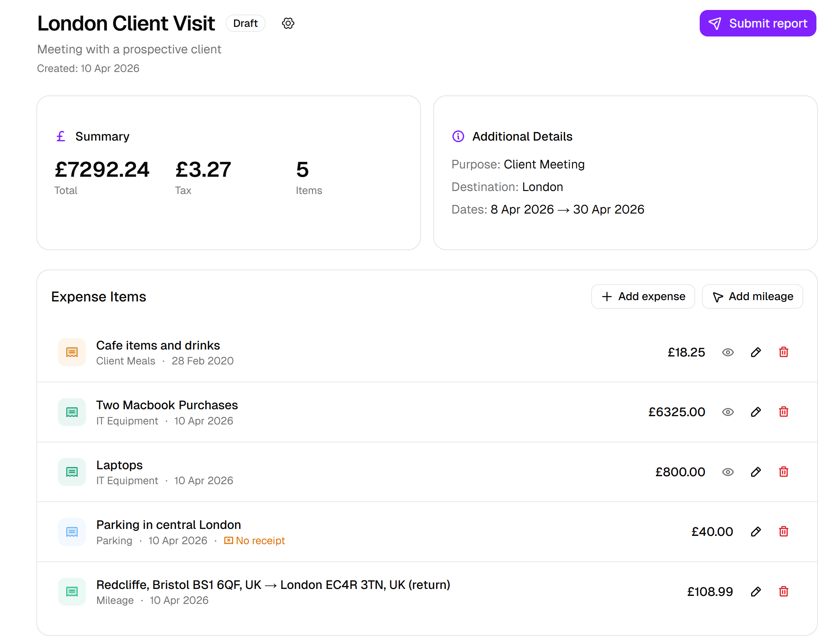Add a new expense item
The width and height of the screenshot is (833, 644).
[643, 296]
